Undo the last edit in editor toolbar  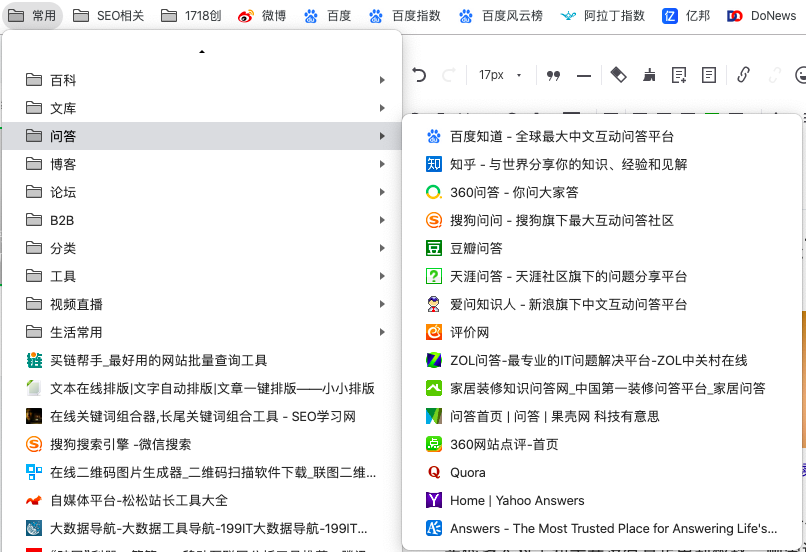coord(419,75)
